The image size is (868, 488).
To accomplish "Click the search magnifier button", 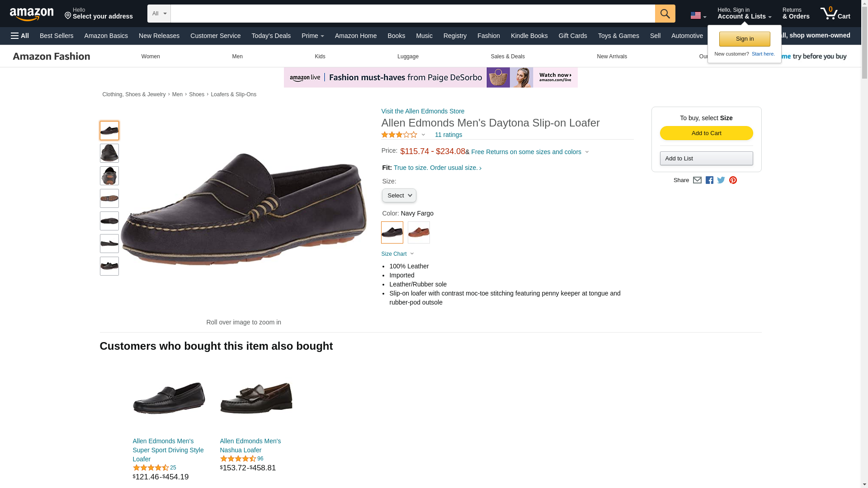I will coord(665,14).
